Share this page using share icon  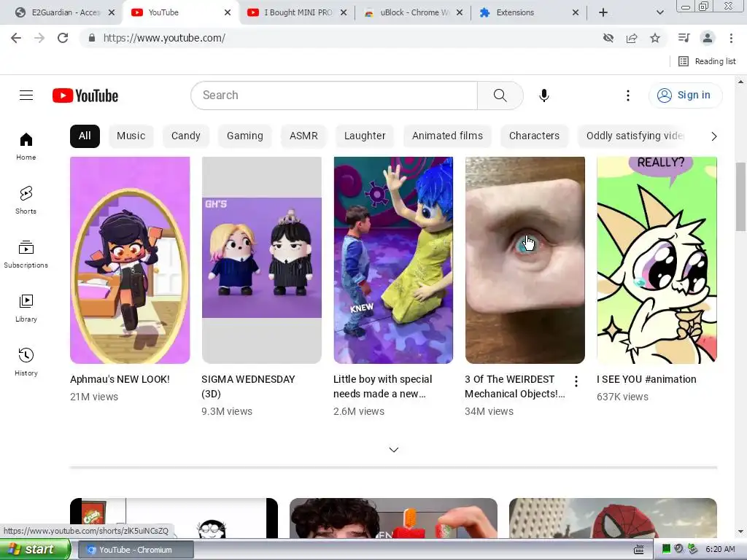tap(632, 38)
